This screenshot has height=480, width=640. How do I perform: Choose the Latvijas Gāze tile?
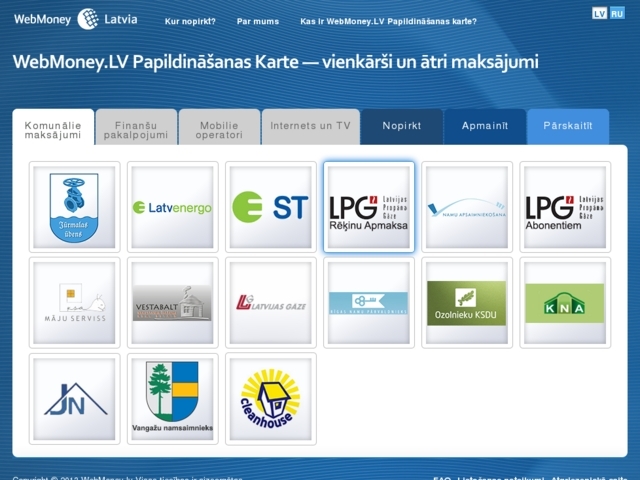(271, 303)
